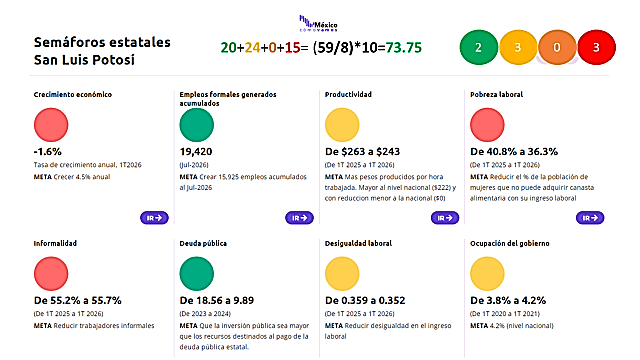Click the yellow Ocupación del gobierno indicator light
This screenshot has height=360, width=640.
point(487,273)
